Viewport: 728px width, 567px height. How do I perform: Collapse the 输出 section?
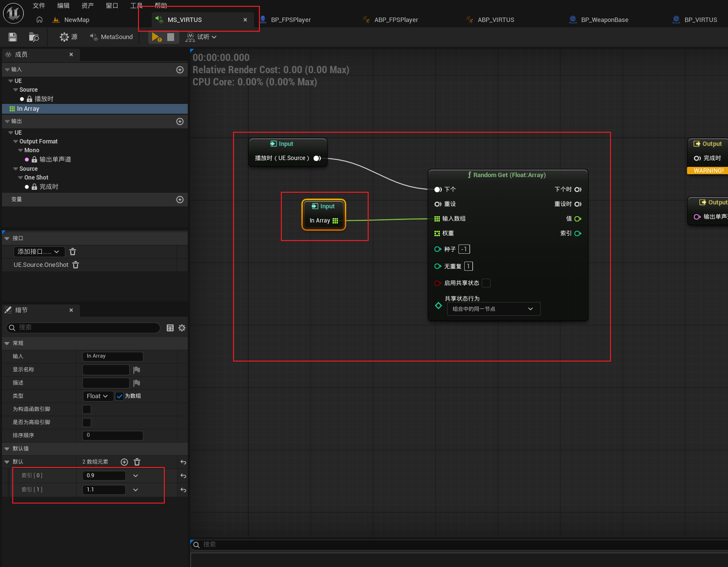click(7, 121)
